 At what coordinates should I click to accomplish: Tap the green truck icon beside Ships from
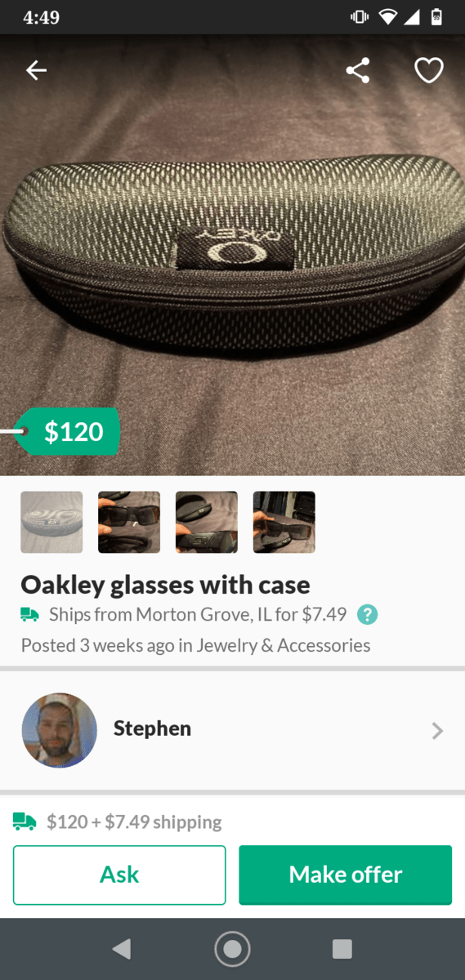[29, 614]
